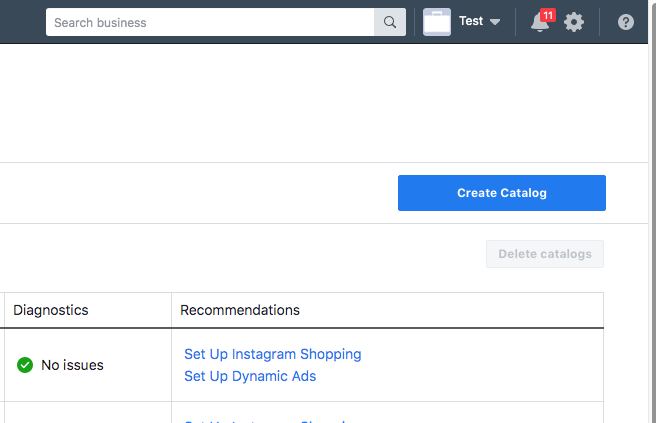This screenshot has height=423, width=656.
Task: Click the Create Catalog button
Action: pos(502,193)
